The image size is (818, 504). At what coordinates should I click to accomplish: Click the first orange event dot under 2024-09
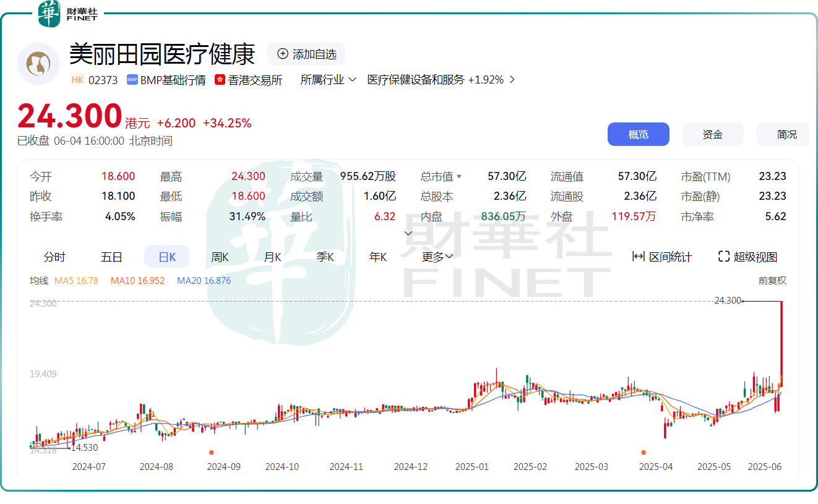click(x=212, y=453)
